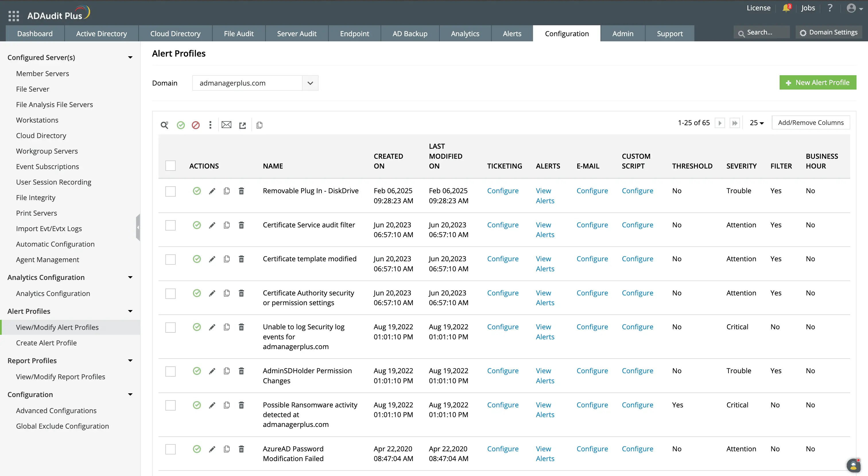Viewport: 868px width, 476px height.
Task: View Alerts for Certificate Service audit filter
Action: pos(545,230)
